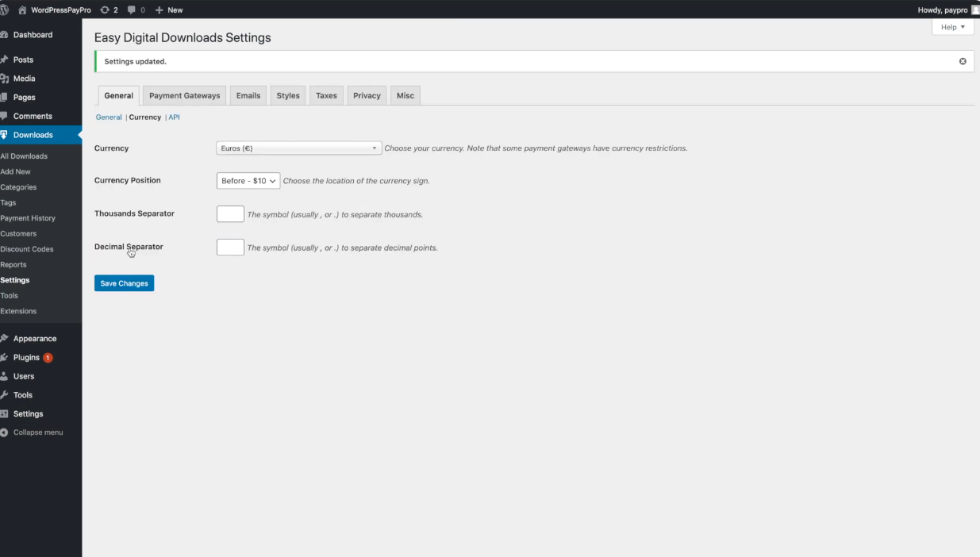Click the comments bubble icon in admin bar
The image size is (980, 557).
pyautogui.click(x=131, y=10)
